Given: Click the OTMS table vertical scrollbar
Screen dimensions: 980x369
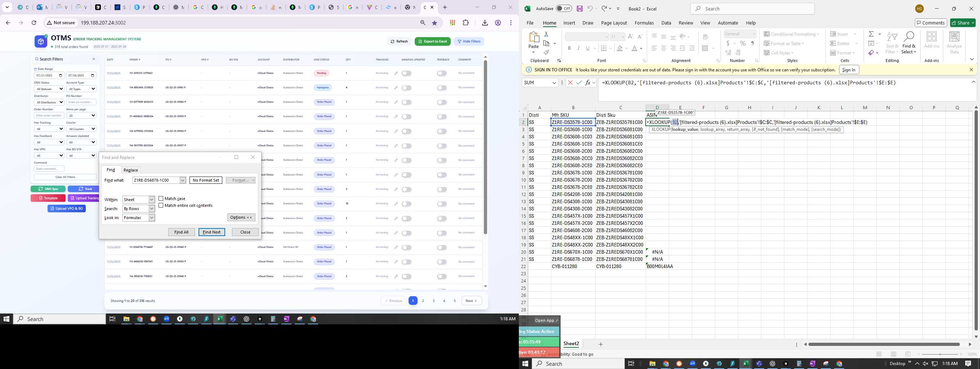Looking at the screenshot, I should coord(485,147).
